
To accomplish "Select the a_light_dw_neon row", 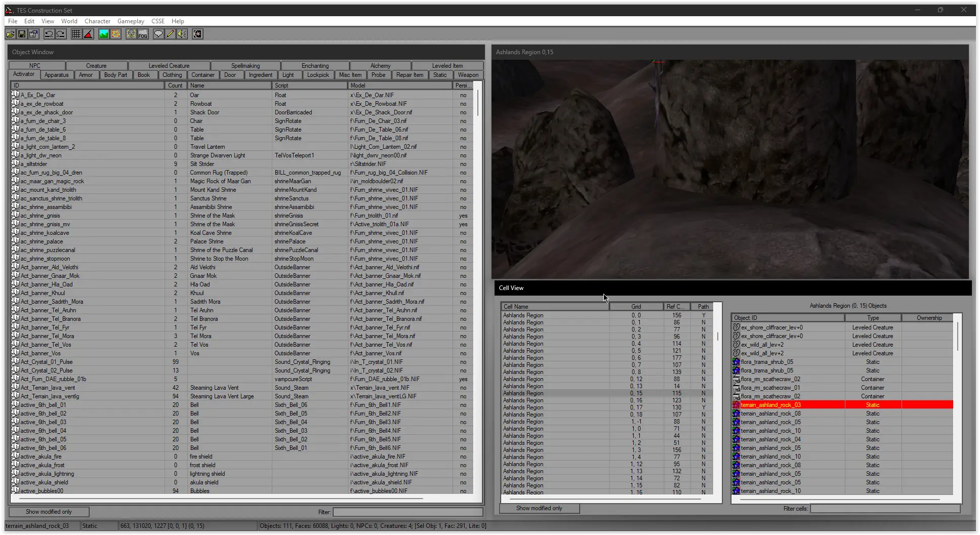I will tap(242, 155).
